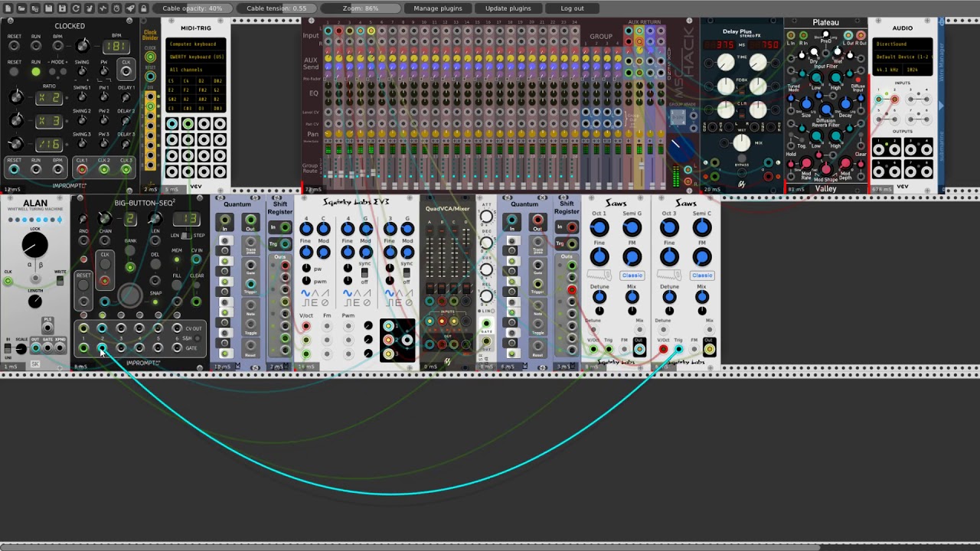
Task: Toggle Clocked RUN button
Action: coord(35,72)
